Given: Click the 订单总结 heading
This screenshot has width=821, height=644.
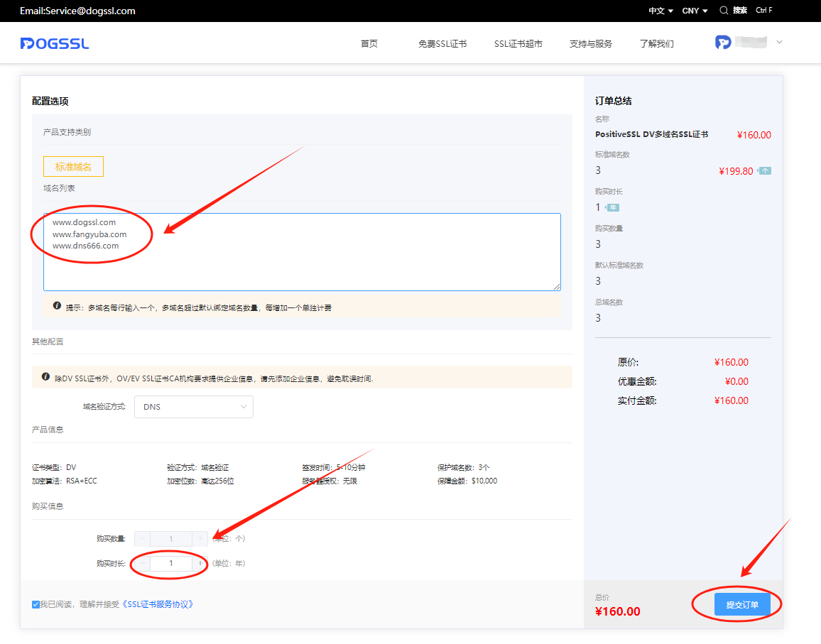Looking at the screenshot, I should pos(613,101).
